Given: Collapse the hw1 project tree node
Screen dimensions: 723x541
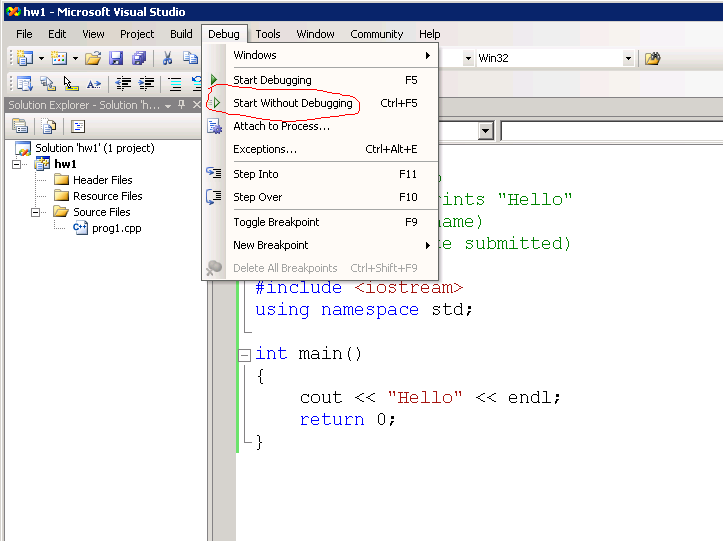Looking at the screenshot, I should click(17, 164).
